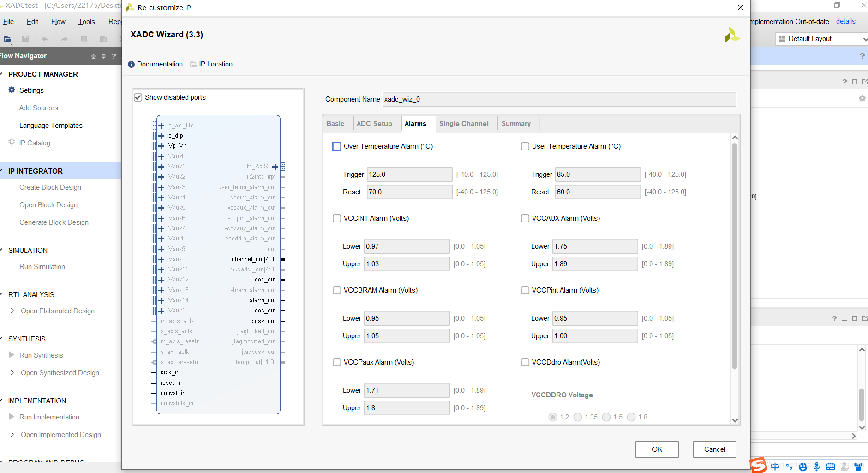
Task: Click the Run Synthesis play arrow
Action: [12, 355]
